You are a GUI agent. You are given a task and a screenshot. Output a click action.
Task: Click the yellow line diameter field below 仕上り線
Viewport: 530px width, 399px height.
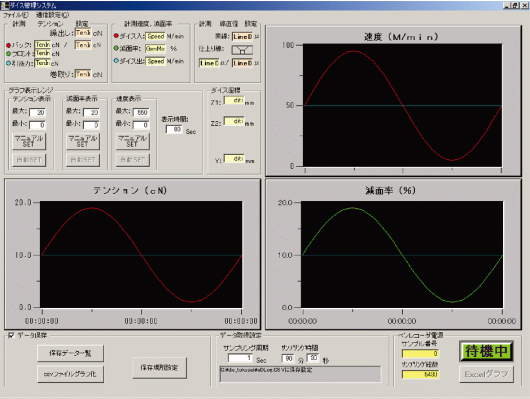click(209, 63)
